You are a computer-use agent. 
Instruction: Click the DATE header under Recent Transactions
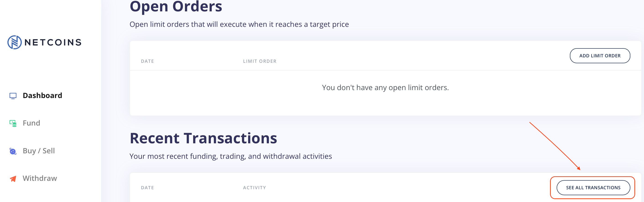pos(148,187)
